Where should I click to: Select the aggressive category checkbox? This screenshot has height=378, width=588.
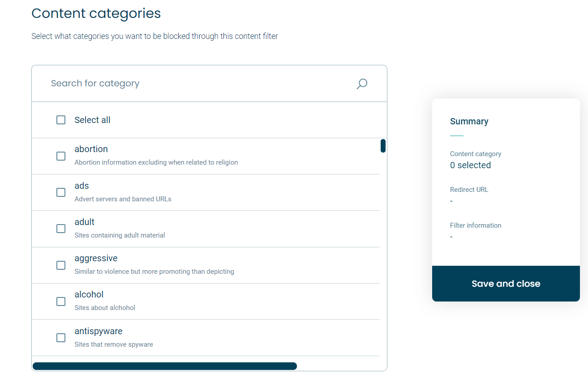(x=61, y=265)
